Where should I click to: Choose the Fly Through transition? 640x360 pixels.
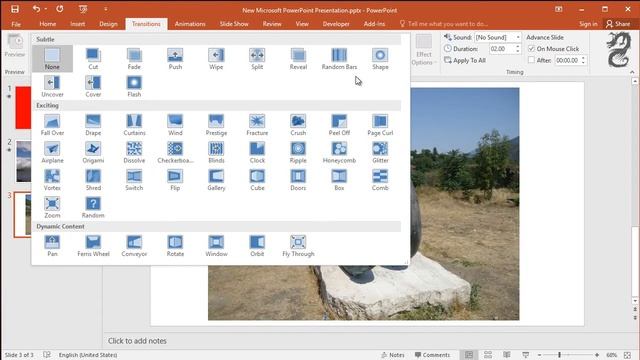coord(298,246)
